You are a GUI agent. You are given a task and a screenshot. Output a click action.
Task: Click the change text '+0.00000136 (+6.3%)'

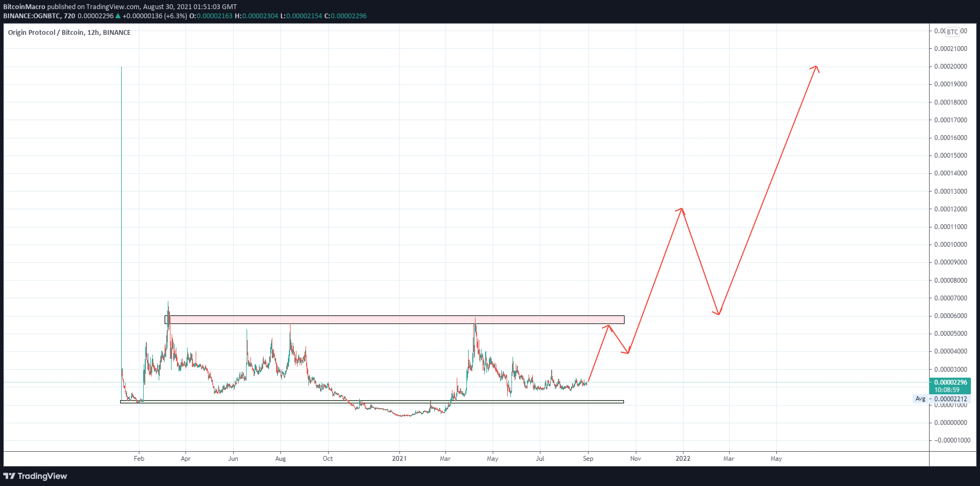pos(155,16)
